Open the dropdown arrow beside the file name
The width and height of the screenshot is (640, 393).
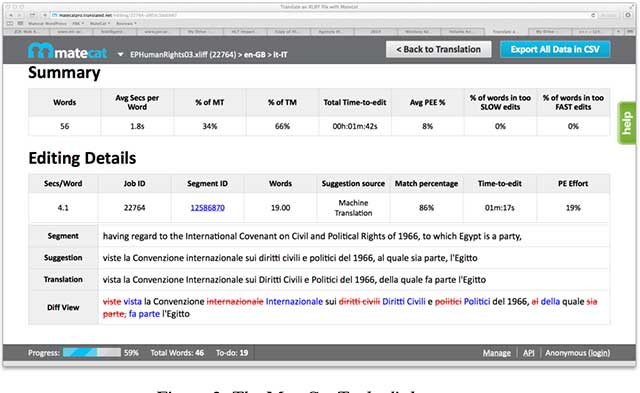pos(120,54)
